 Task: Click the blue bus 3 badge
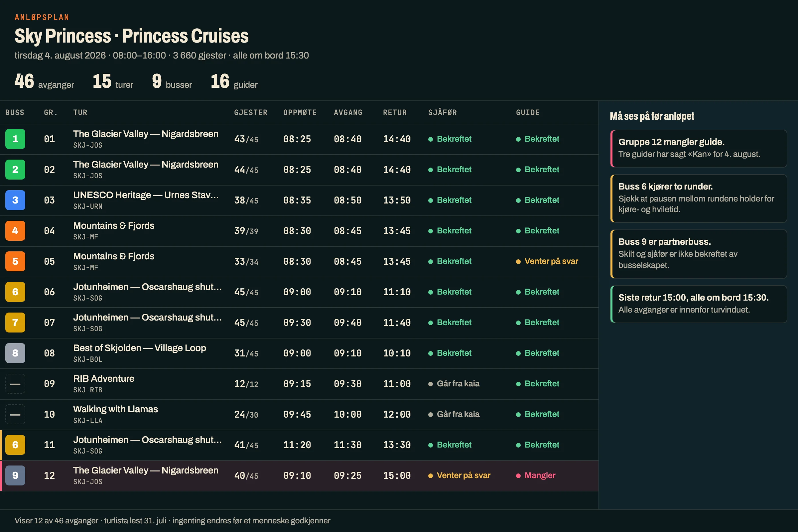point(15,200)
